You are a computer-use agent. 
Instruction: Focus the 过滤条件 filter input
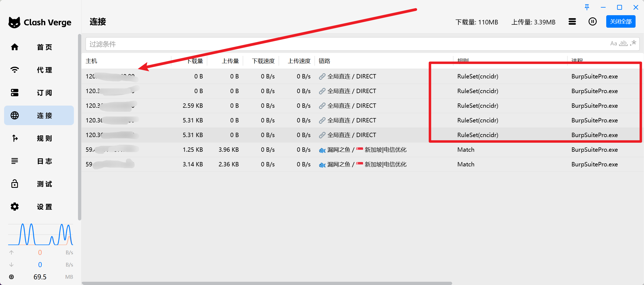click(362, 44)
